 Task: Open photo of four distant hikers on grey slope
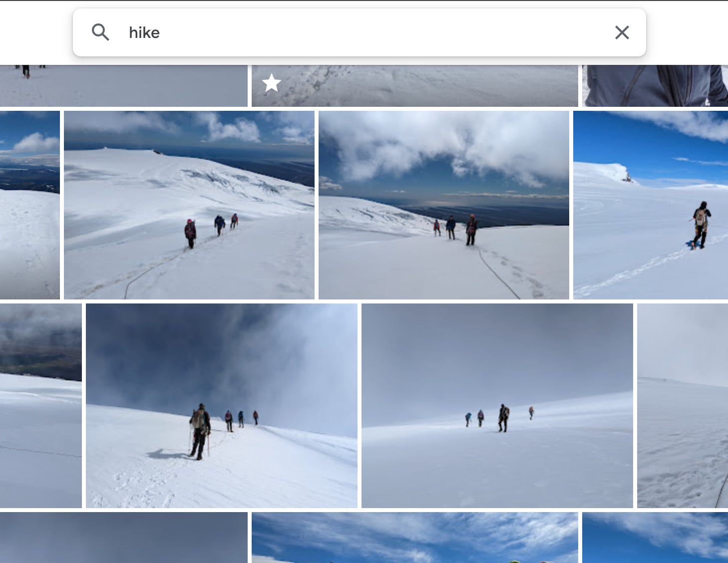tap(497, 406)
